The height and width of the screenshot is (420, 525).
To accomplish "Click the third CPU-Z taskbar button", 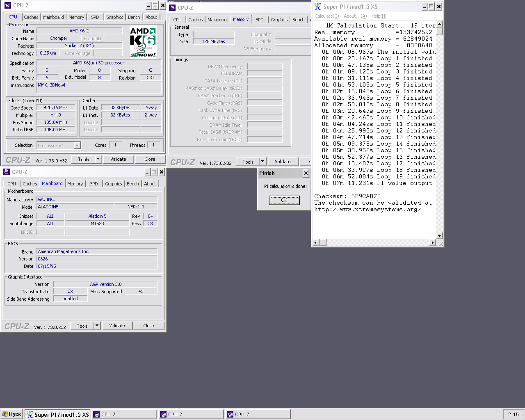I will point(258,415).
